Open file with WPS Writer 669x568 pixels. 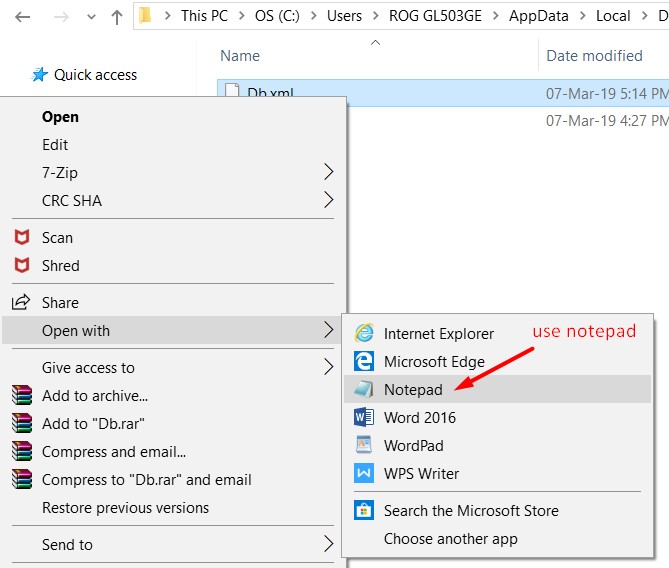pos(421,473)
